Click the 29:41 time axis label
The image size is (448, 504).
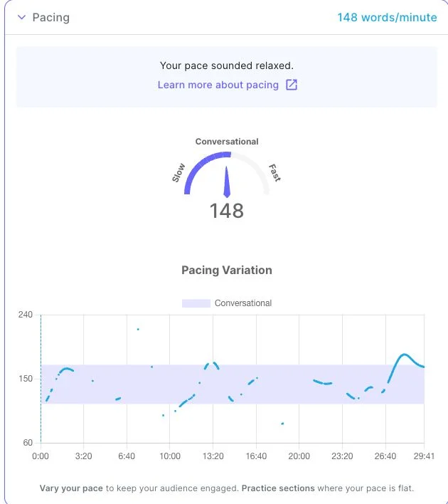click(424, 456)
